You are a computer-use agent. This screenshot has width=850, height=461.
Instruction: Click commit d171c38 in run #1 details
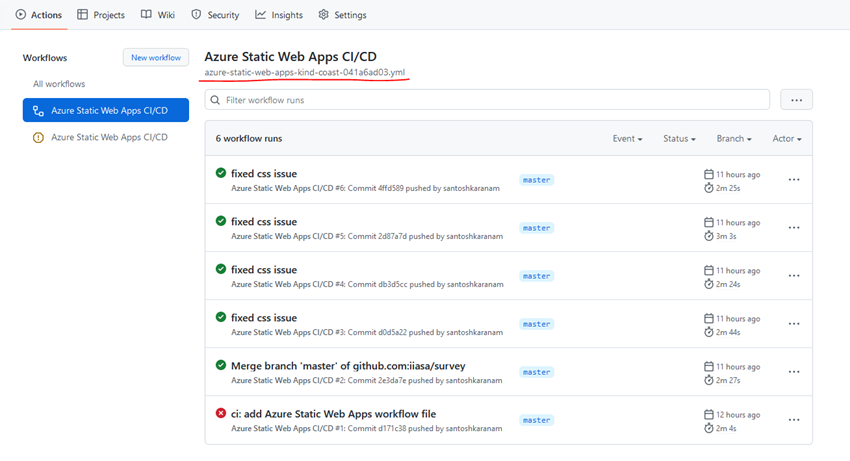pos(391,428)
